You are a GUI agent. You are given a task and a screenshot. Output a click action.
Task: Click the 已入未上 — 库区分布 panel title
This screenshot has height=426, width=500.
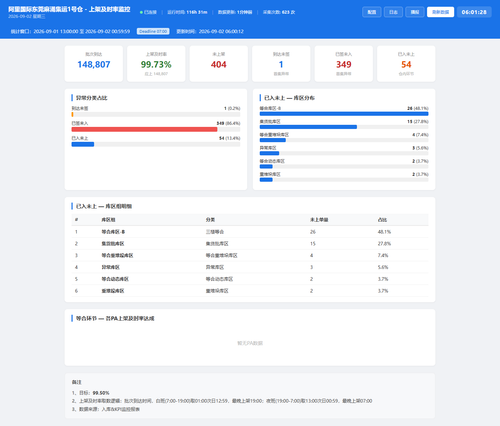click(x=289, y=98)
